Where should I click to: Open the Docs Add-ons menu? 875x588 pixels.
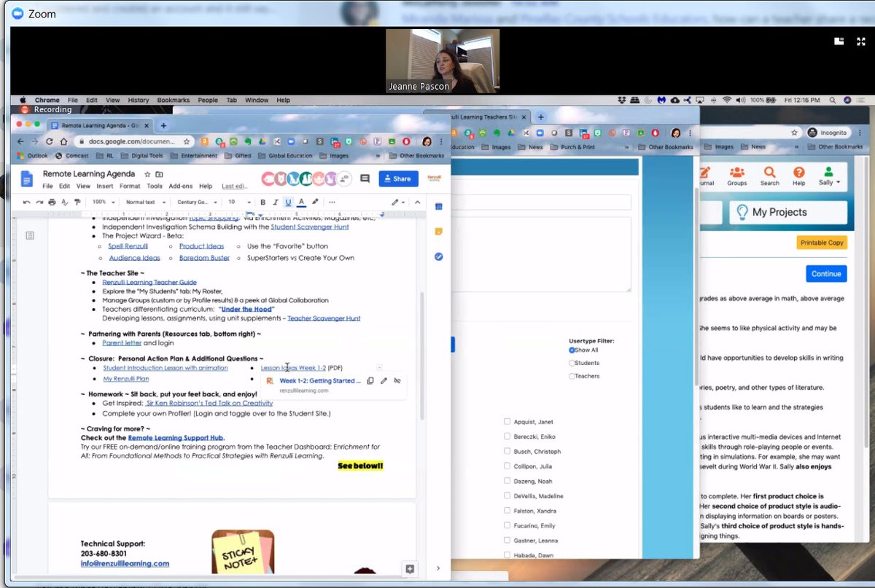point(181,186)
